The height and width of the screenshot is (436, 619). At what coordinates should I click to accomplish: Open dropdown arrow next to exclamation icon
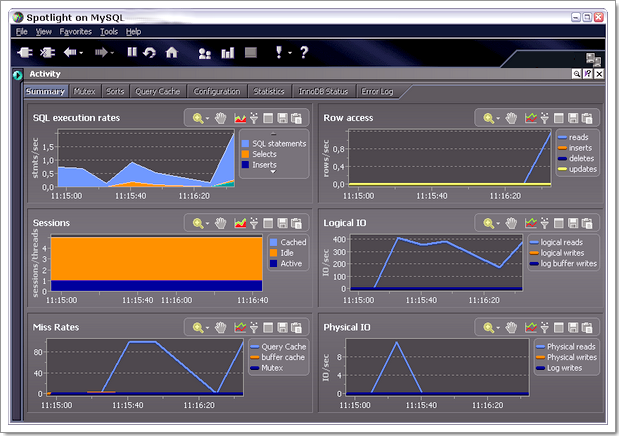coord(290,53)
